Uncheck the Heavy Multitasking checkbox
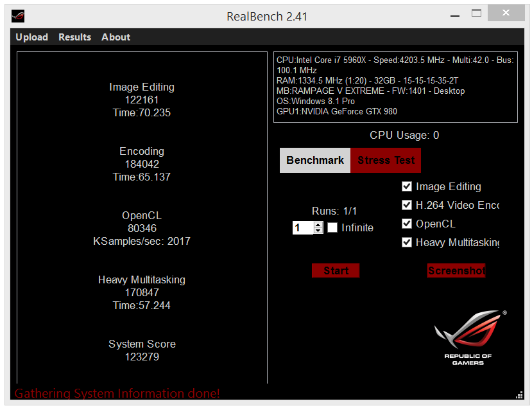 tap(406, 242)
